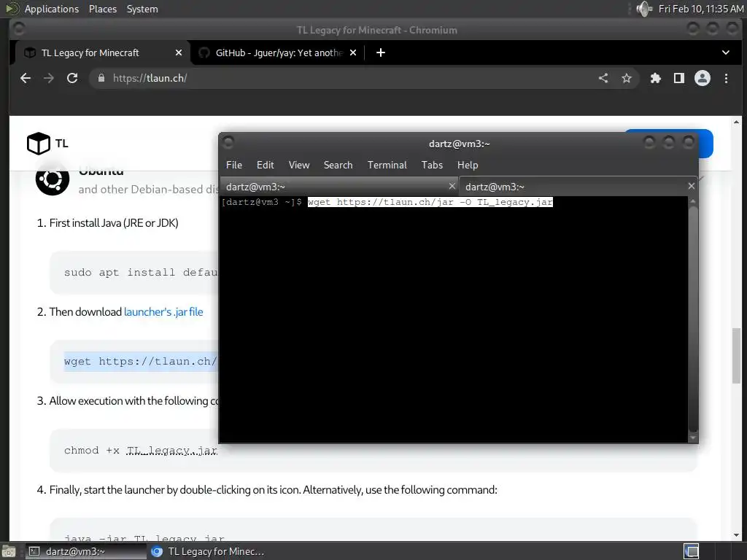Switch to TL Legacy Chromium in taskbar
This screenshot has width=747, height=560.
[x=208, y=551]
